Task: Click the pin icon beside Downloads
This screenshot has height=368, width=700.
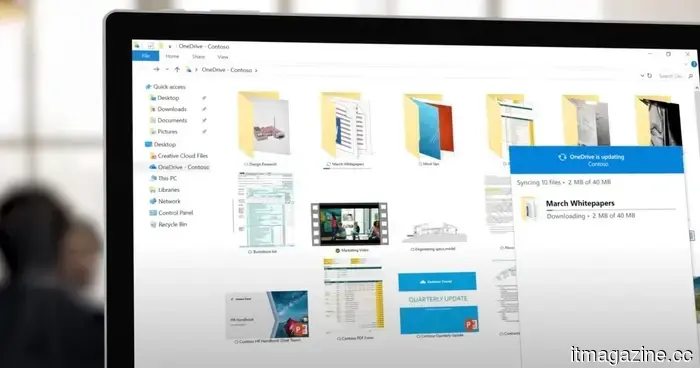Action: pyautogui.click(x=204, y=109)
